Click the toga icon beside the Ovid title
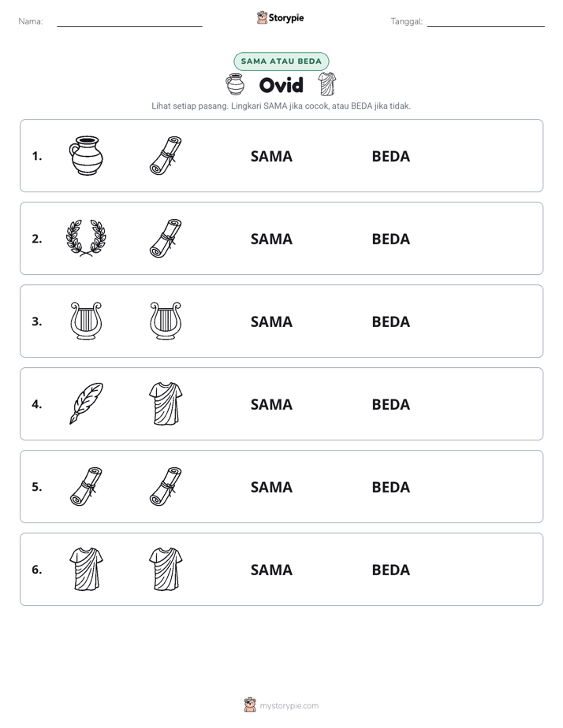This screenshot has height=728, width=563. (327, 84)
